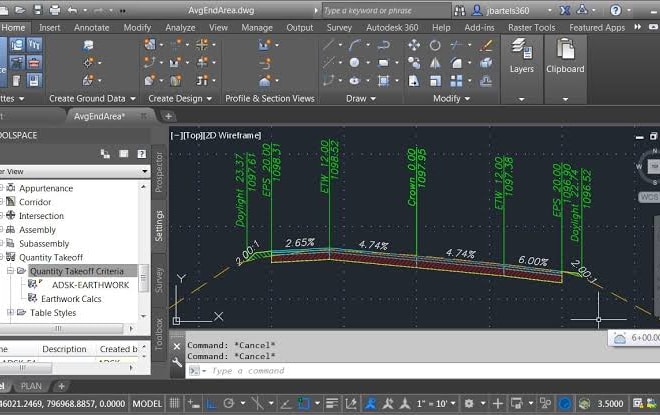Select the Rotate tool in Modify panel
Image resolution: width=660 pixels, height=415 pixels.
435,45
